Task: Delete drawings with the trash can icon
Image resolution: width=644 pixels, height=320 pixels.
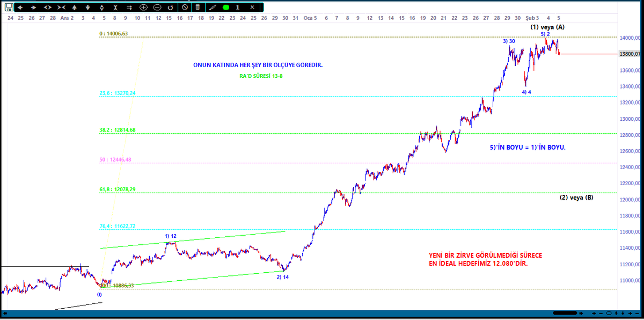Action: coord(198,8)
